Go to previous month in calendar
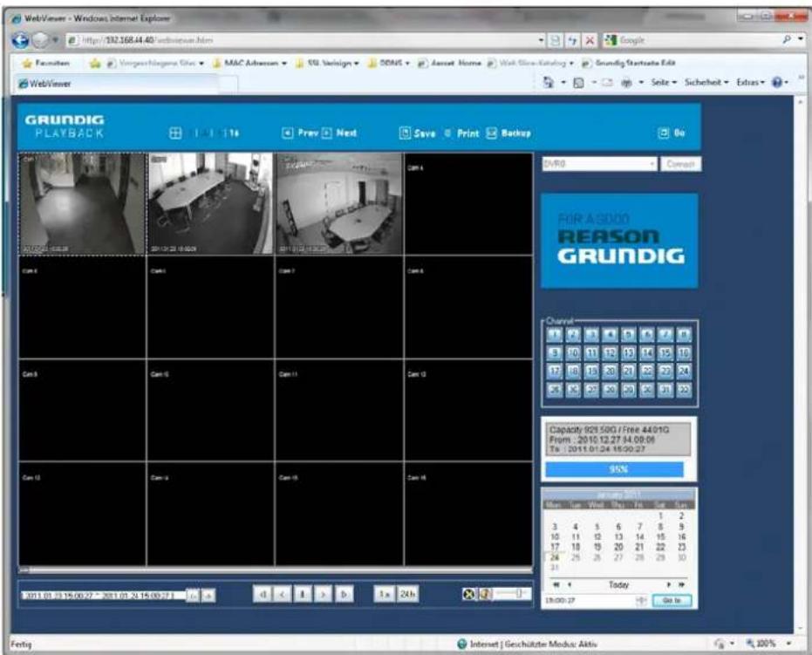 tap(570, 584)
